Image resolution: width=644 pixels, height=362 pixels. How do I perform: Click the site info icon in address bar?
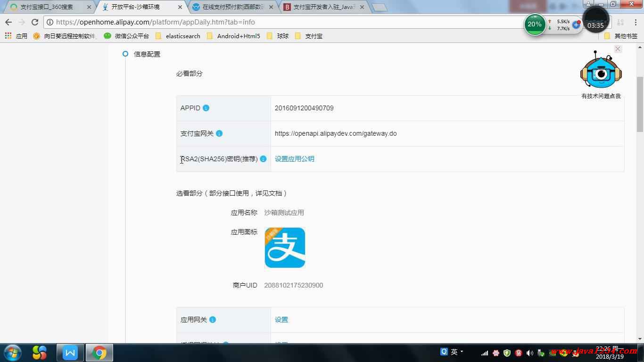[x=50, y=22]
